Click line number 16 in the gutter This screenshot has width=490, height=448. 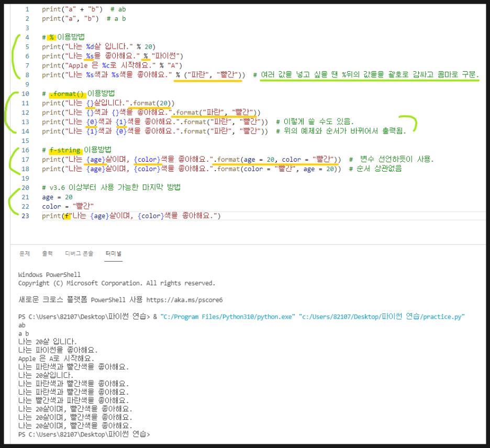[25, 150]
